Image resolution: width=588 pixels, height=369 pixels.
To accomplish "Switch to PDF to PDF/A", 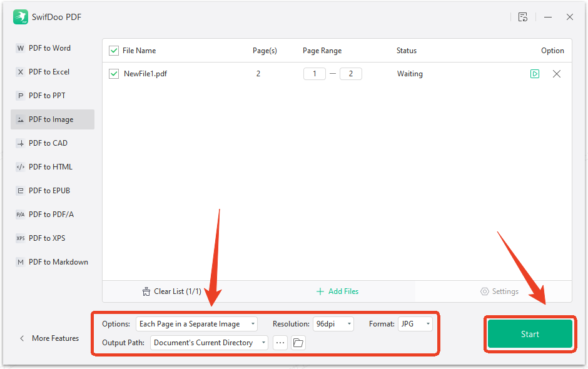I will (53, 215).
